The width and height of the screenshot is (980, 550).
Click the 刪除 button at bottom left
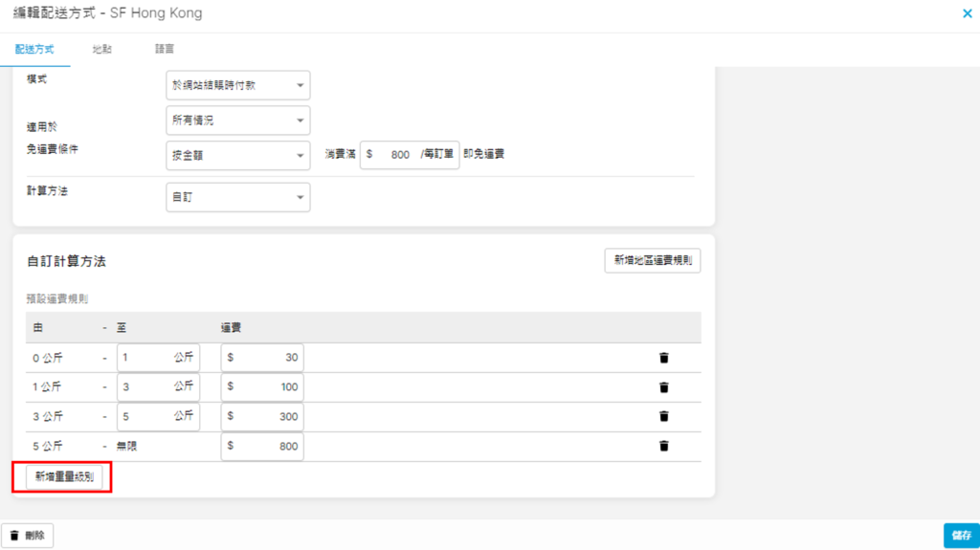tap(28, 536)
